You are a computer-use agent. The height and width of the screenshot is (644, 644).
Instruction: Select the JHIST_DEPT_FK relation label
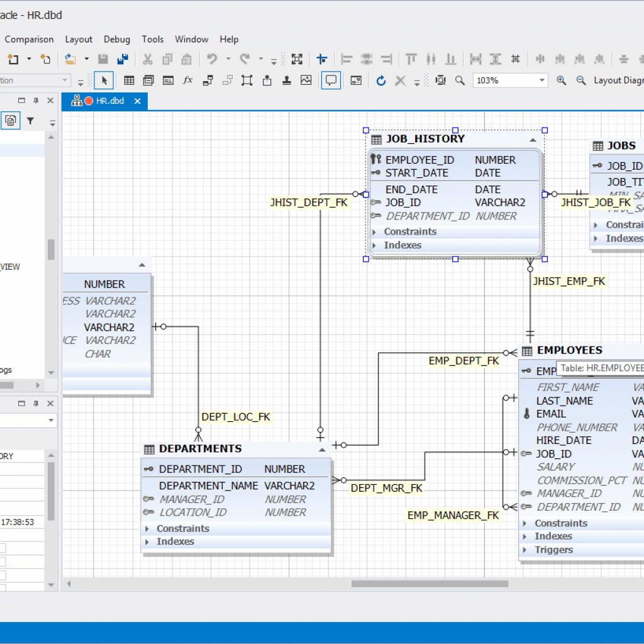309,203
